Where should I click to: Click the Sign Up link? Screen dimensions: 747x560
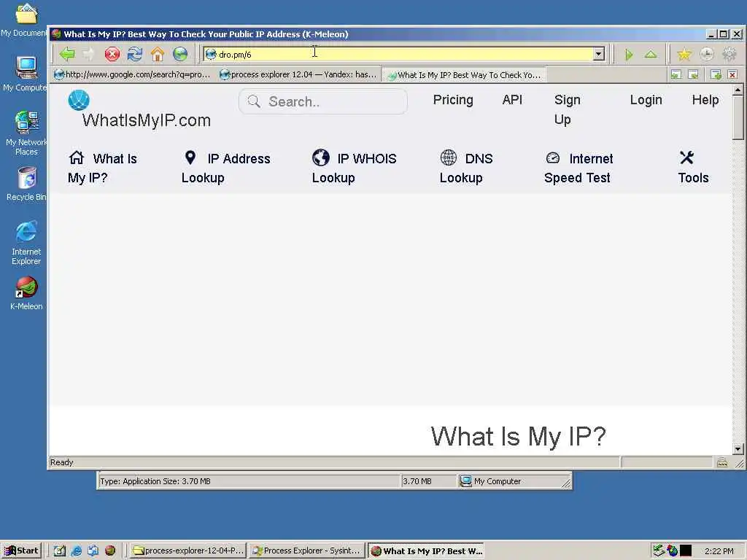[x=567, y=109]
